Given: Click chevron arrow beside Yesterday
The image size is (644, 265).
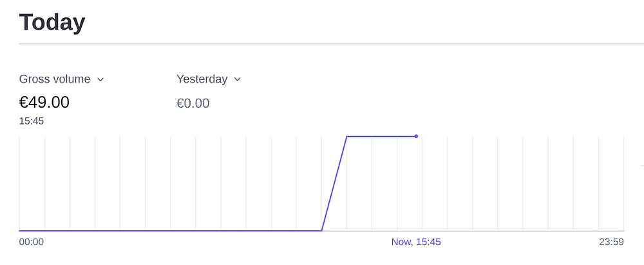Looking at the screenshot, I should click(237, 79).
